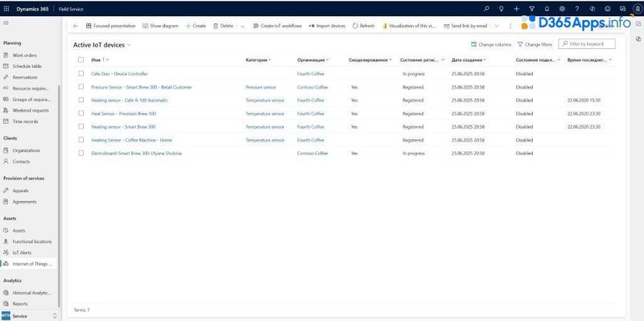This screenshot has width=644, height=321.
Task: Open Contoso Coffee link in Pressure Sensor row
Action: [x=312, y=88]
